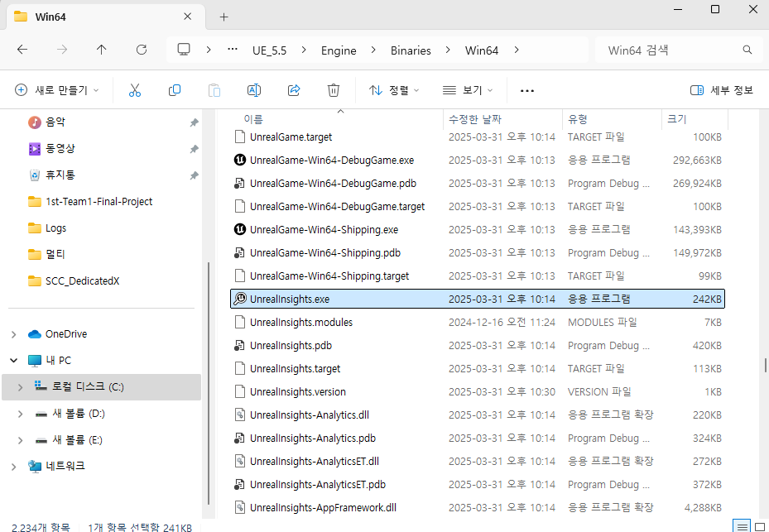769x532 pixels.
Task: Open the 정렬 sort dropdown
Action: coord(394,90)
